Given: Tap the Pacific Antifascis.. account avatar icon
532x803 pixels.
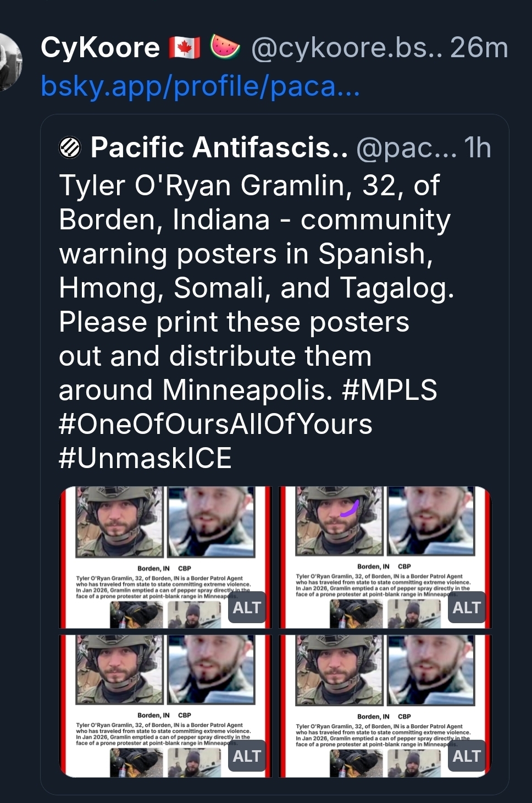Looking at the screenshot, I should pyautogui.click(x=70, y=147).
